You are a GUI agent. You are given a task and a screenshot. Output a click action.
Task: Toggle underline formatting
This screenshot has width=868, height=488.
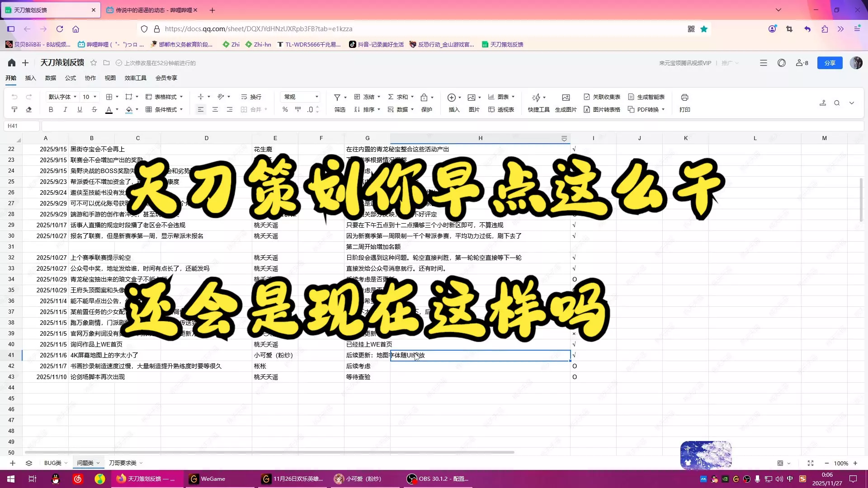click(80, 109)
